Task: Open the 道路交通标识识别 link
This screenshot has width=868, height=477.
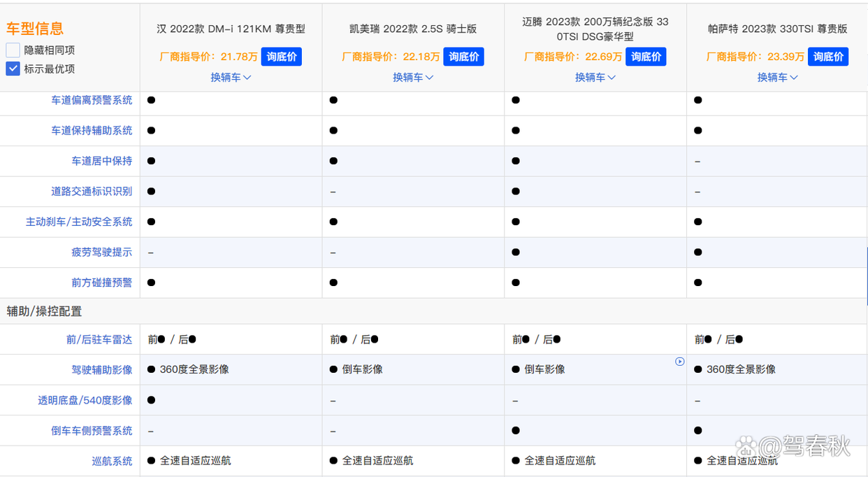Action: pos(92,192)
